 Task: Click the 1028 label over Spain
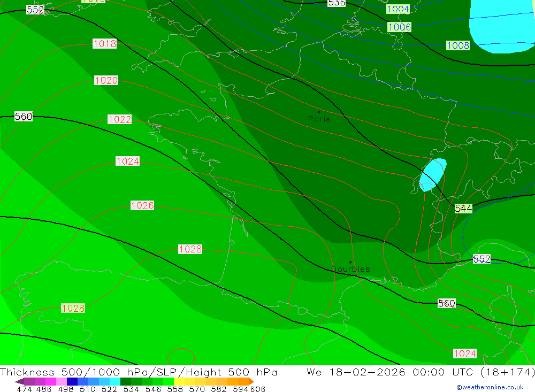pyautogui.click(x=73, y=308)
